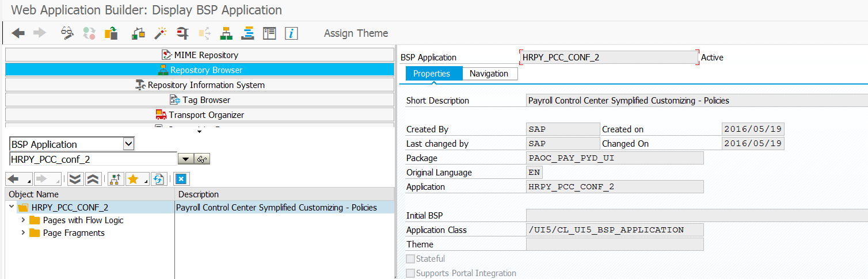Open Other Object icon in toolbar
Viewport: 868px width, 279px height.
click(x=111, y=33)
